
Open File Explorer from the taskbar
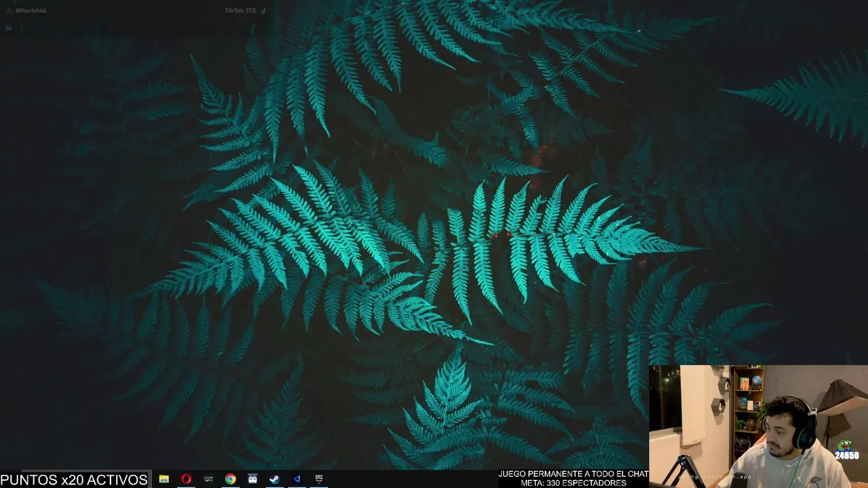164,479
